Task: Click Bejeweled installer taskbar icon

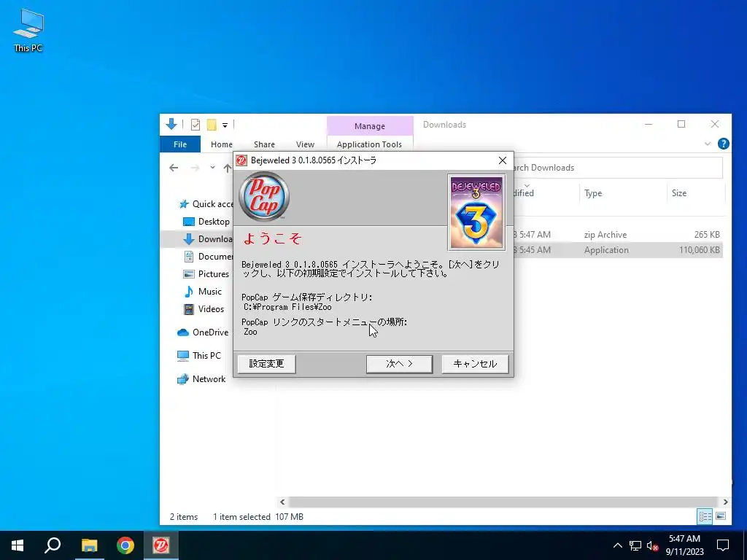Action: (161, 545)
